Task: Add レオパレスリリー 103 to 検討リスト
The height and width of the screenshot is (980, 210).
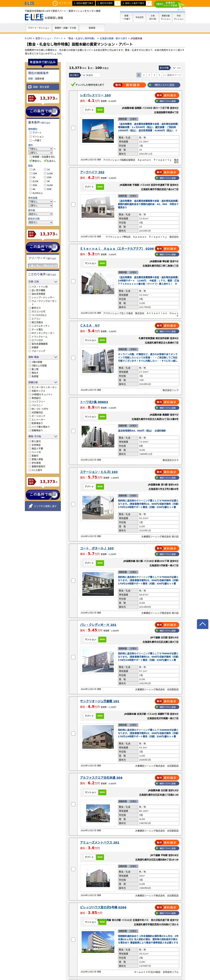Action: pos(167,101)
